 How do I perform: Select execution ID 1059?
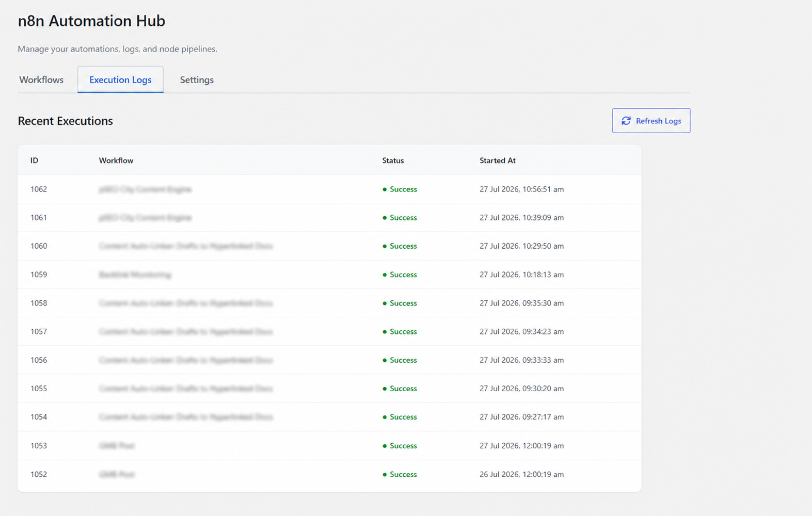(x=39, y=275)
